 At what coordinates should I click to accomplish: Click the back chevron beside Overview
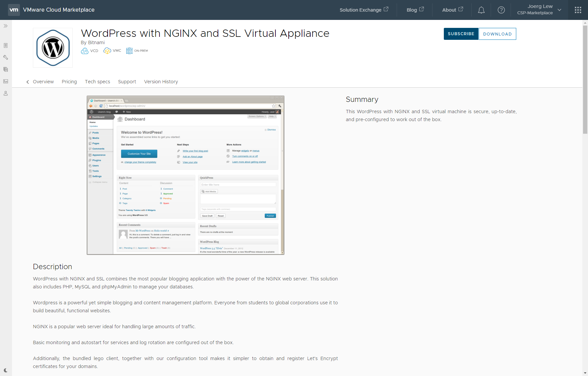pyautogui.click(x=28, y=82)
